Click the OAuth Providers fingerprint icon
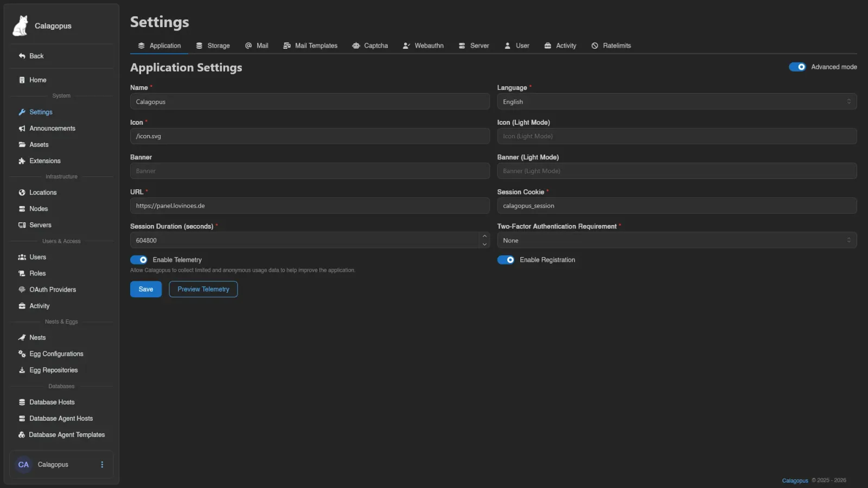 point(22,290)
